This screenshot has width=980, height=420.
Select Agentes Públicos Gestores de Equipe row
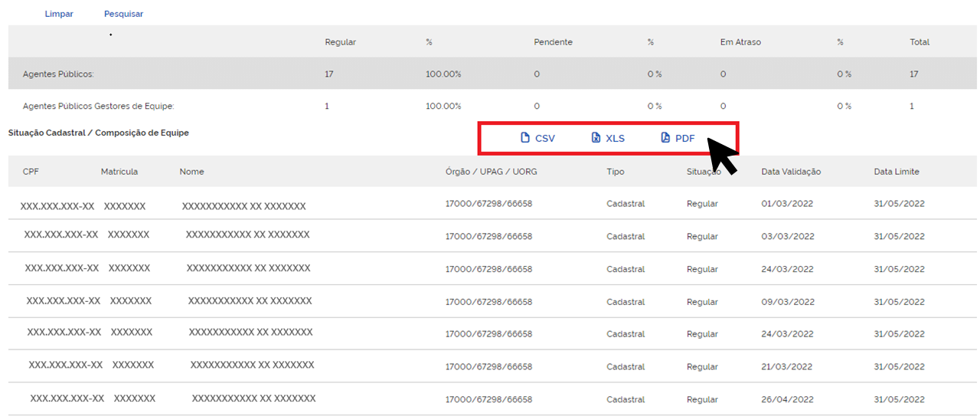(x=99, y=107)
